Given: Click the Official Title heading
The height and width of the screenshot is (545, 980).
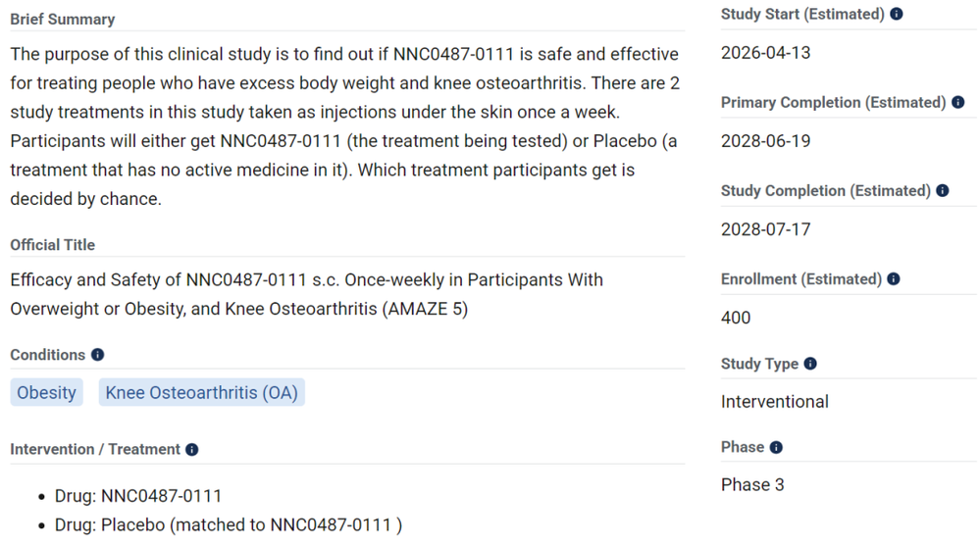Looking at the screenshot, I should 53,245.
